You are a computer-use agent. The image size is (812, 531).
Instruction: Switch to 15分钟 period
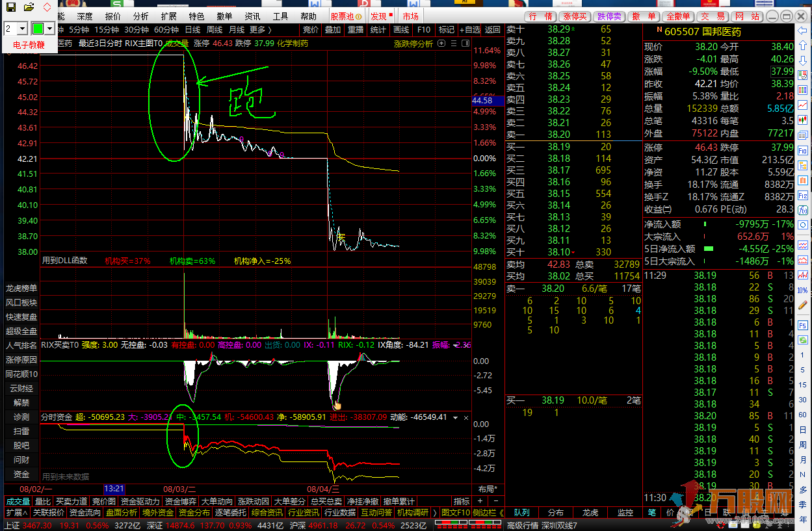tap(106, 30)
